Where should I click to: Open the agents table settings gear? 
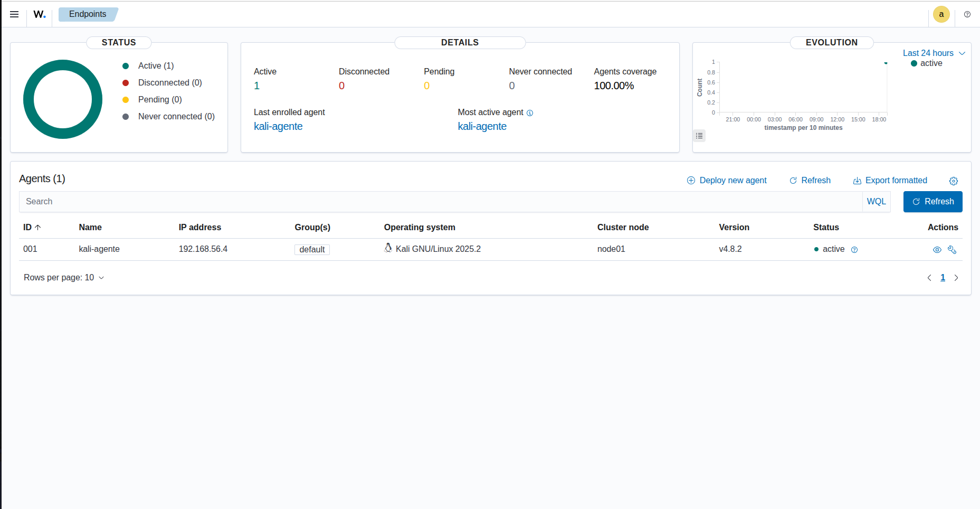pos(954,181)
